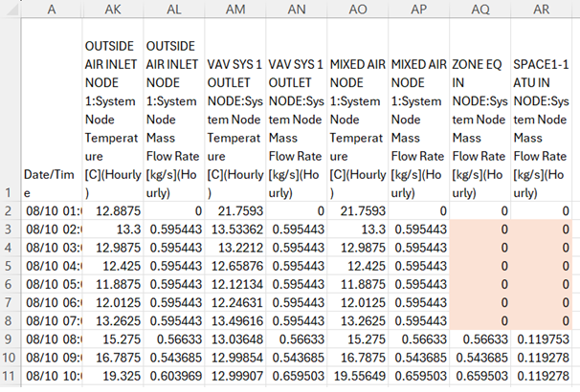Select row 11 header
580x392 pixels.
10,376
